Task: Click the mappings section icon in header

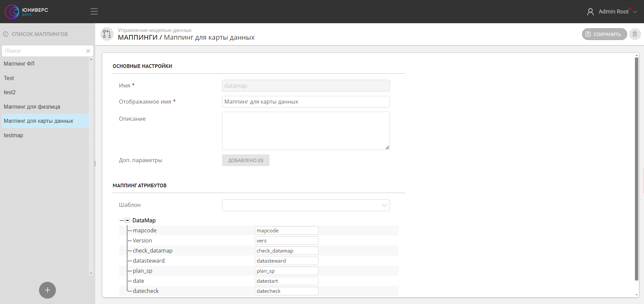Action: coord(107,34)
